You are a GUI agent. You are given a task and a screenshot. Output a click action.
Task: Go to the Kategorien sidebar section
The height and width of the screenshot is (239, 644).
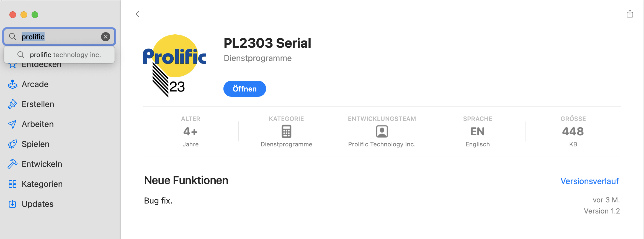[42, 184]
